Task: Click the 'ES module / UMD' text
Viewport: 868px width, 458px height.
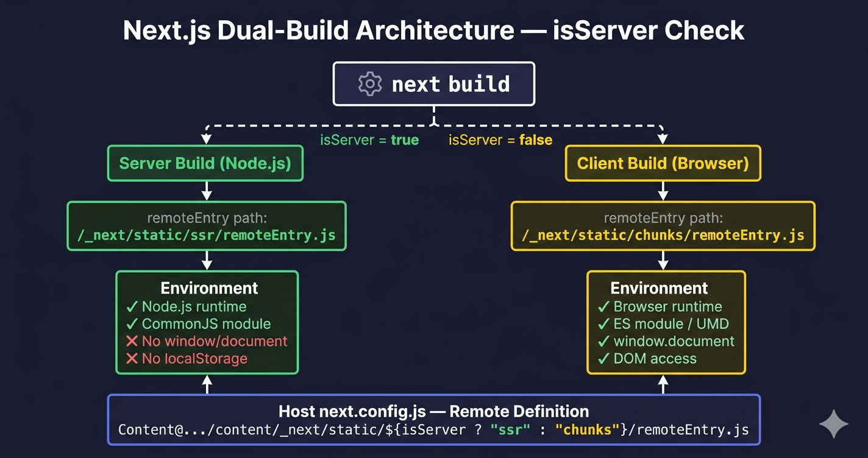Action: coord(671,324)
